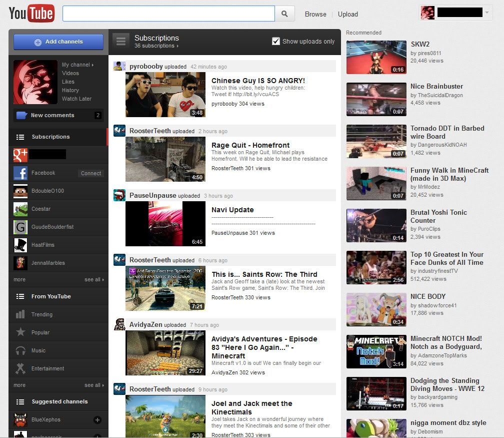Screen dimensions: 504x438
Task: Click the magnifying glass search button
Action: pyautogui.click(x=284, y=14)
